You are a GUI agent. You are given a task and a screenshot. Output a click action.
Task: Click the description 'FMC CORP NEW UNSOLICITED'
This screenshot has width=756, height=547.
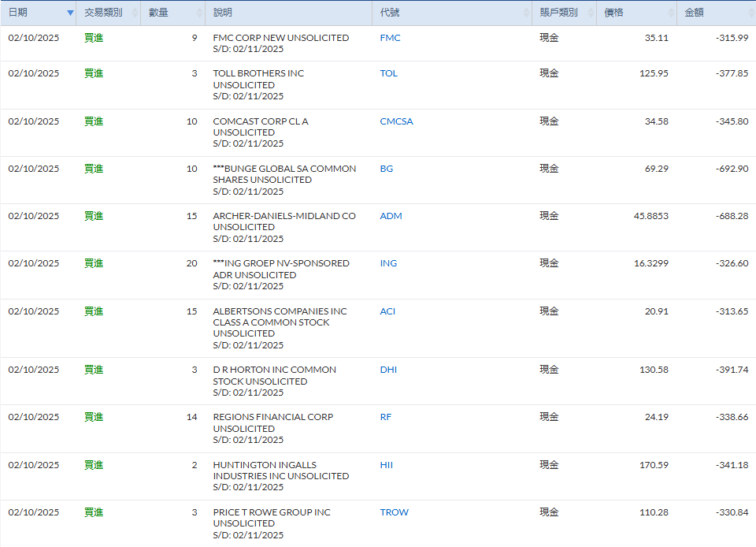280,38
